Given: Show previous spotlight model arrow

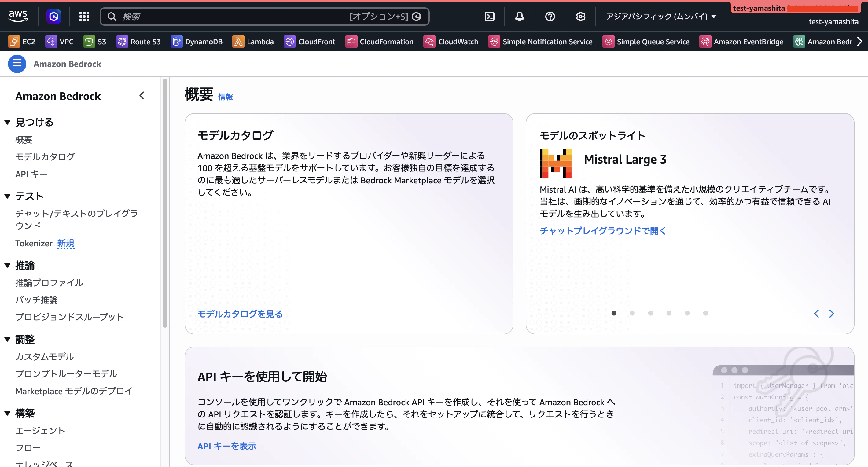Looking at the screenshot, I should pos(816,313).
